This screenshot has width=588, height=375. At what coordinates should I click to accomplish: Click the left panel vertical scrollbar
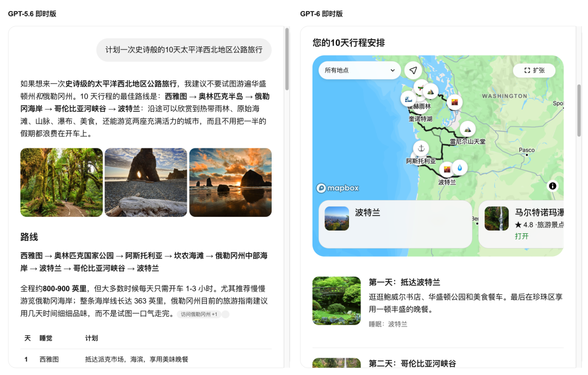pyautogui.click(x=287, y=59)
